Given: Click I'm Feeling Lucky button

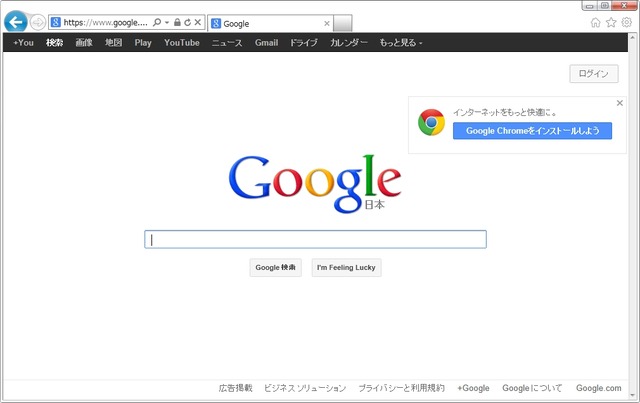Looking at the screenshot, I should (x=347, y=267).
